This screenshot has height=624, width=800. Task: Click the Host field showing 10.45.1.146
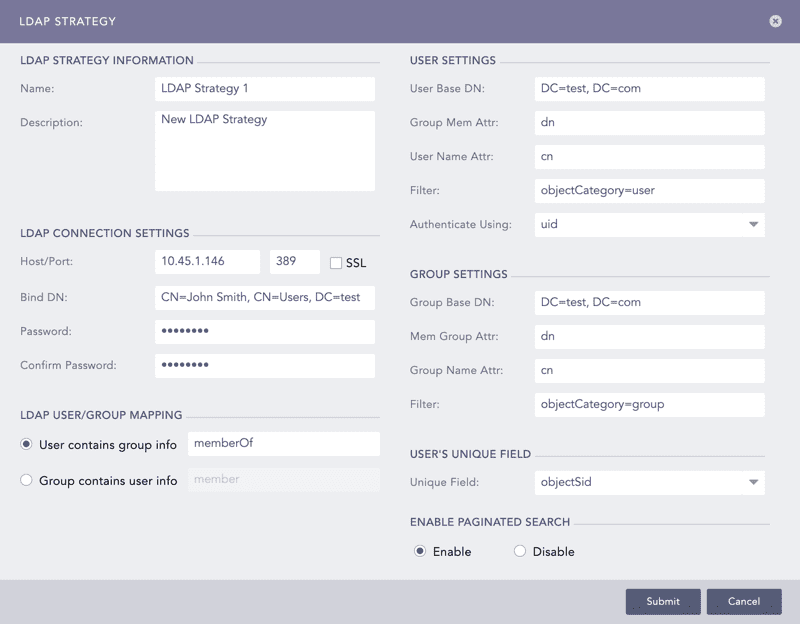point(208,261)
